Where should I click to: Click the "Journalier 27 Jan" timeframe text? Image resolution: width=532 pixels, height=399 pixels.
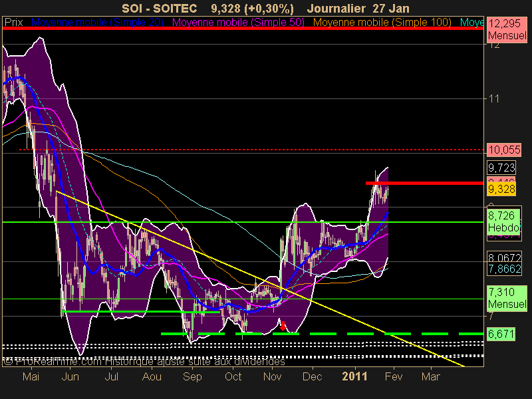pos(358,8)
